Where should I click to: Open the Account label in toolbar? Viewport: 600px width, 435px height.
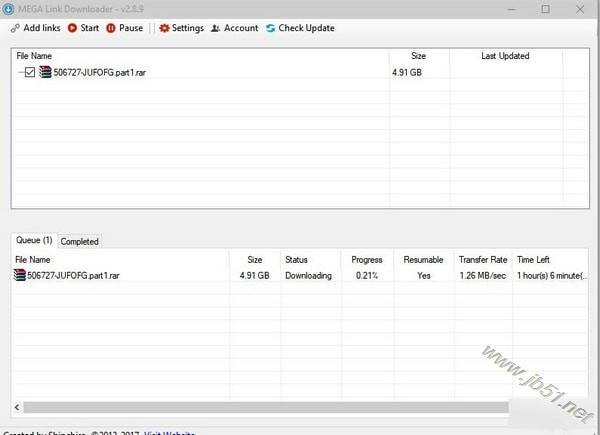point(241,28)
